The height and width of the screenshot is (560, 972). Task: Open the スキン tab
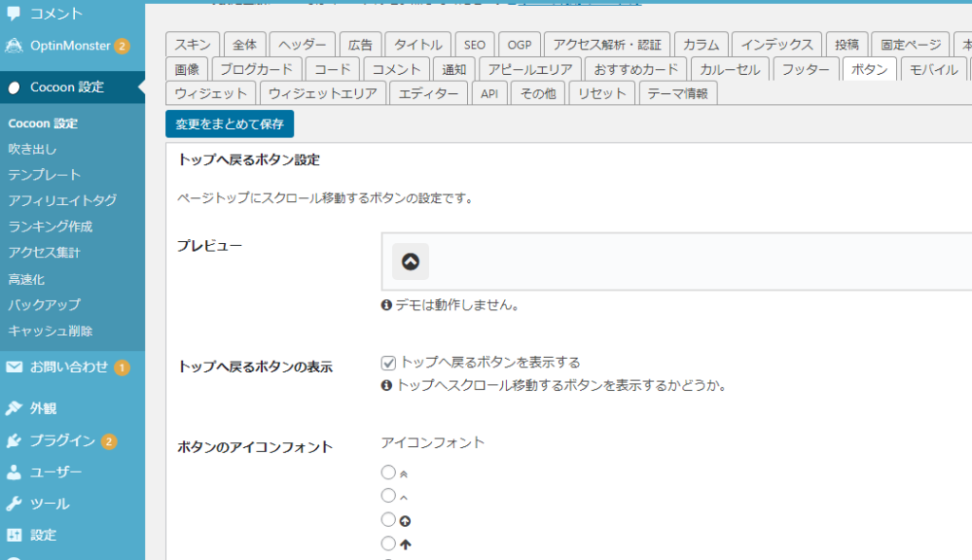point(193,45)
